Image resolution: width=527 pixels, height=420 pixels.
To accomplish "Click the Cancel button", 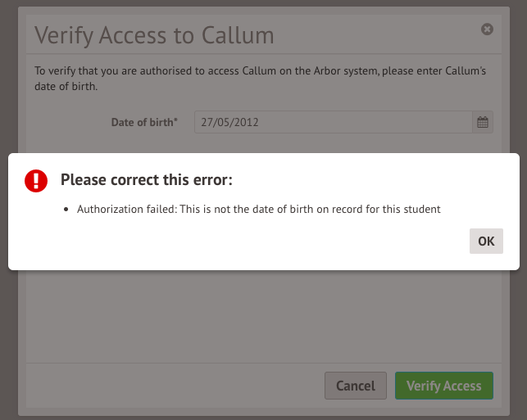I will [x=356, y=386].
